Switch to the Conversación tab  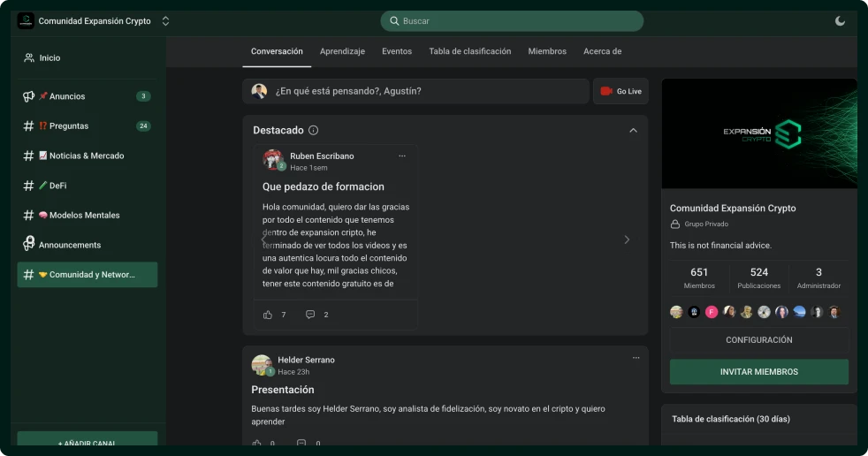(x=277, y=51)
